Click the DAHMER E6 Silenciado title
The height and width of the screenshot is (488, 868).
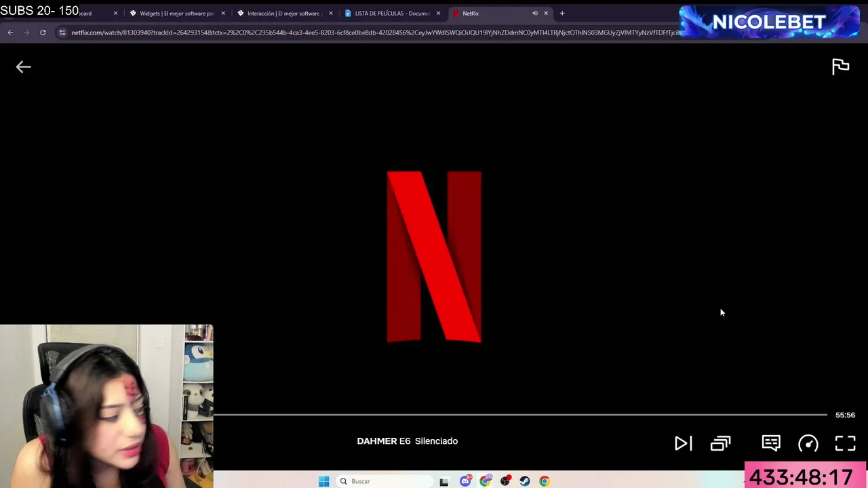[x=407, y=441]
